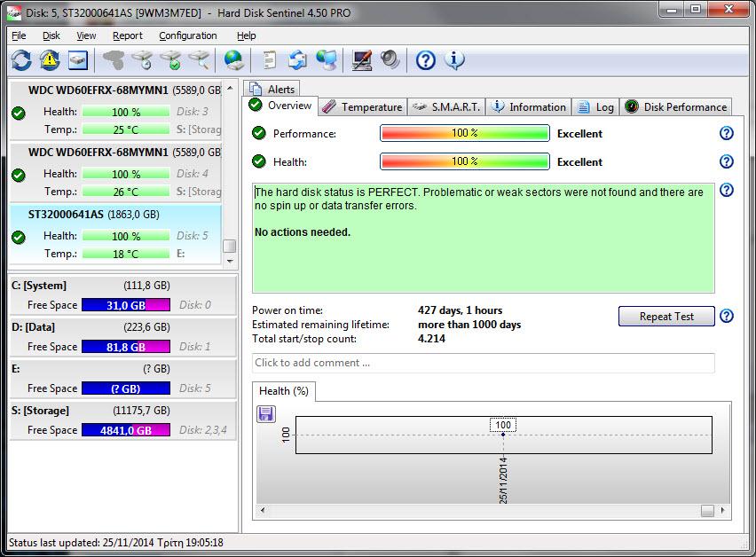Click the blue question mark Help toolbar icon
Screen dimensions: 756x557
(426, 60)
